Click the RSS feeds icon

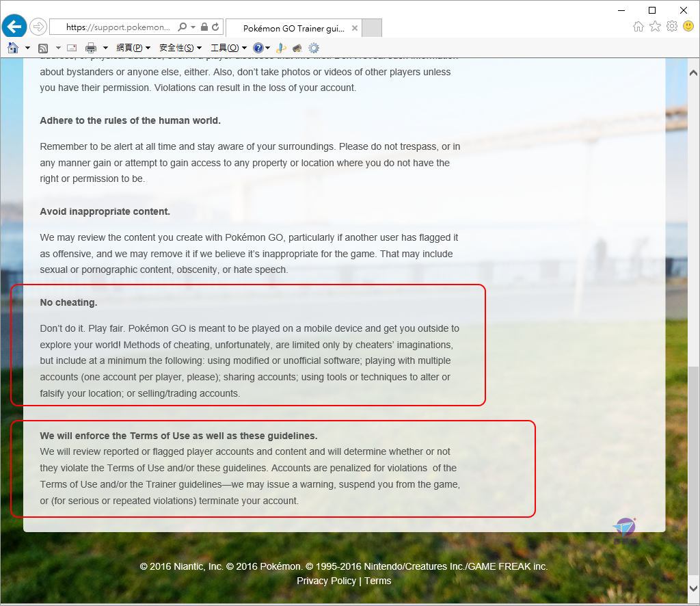point(43,49)
